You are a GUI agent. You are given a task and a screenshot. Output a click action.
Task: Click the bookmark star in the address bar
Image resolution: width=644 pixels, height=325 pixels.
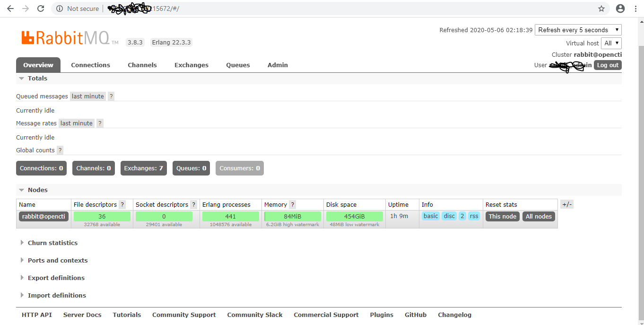[x=601, y=8]
